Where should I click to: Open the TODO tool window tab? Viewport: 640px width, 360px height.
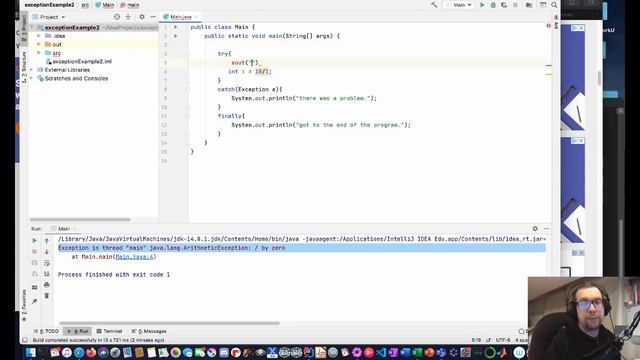tap(46, 331)
